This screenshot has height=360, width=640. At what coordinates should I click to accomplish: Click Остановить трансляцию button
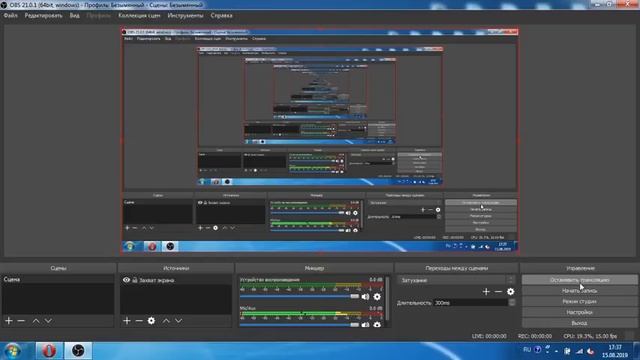[x=579, y=280]
